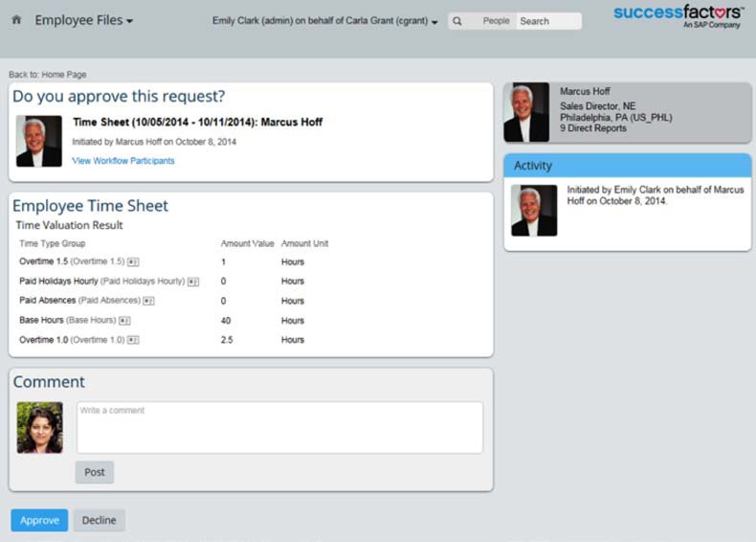Expand the Employee Files menu
This screenshot has height=542, width=756.
(x=83, y=20)
